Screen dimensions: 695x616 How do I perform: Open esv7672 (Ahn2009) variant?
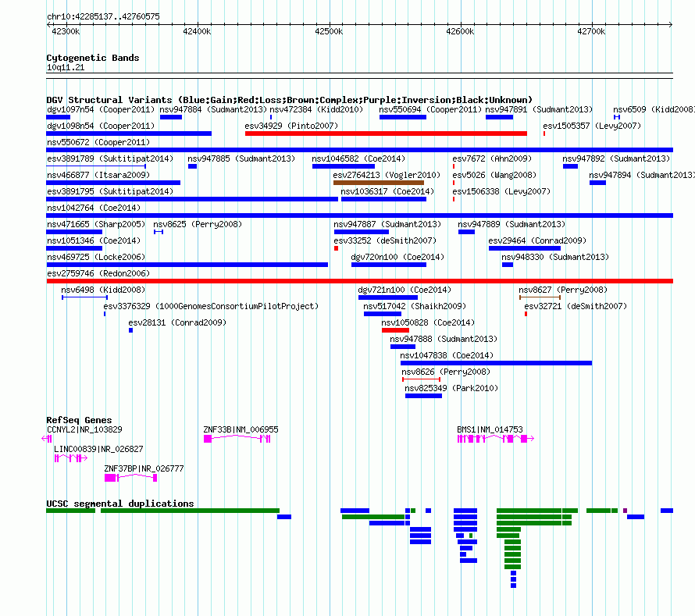pyautogui.click(x=492, y=158)
